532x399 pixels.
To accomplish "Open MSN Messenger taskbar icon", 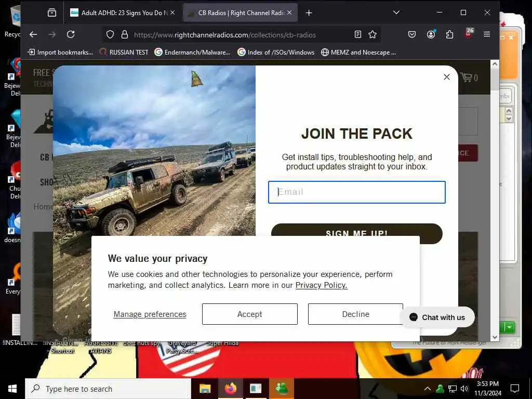I will tap(282, 389).
